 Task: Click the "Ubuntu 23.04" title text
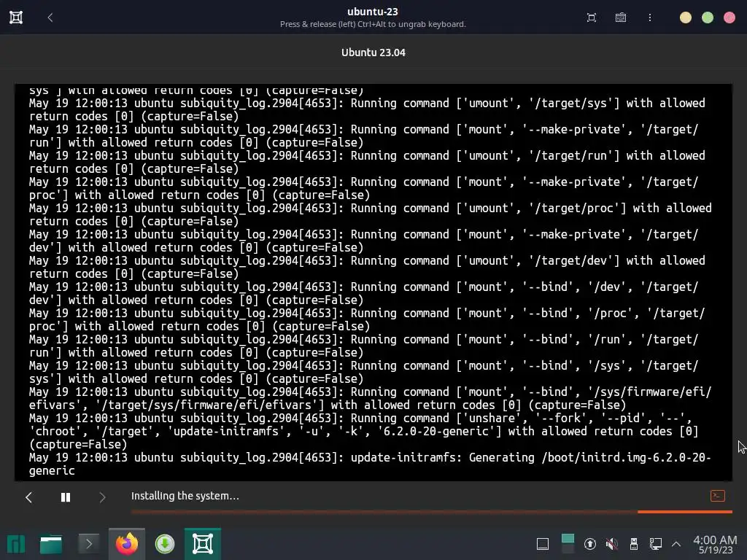click(373, 52)
